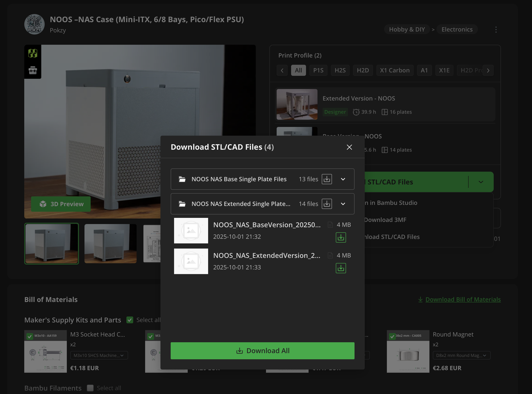Show more printer tabs with right arrow
The image size is (532, 394).
[488, 70]
